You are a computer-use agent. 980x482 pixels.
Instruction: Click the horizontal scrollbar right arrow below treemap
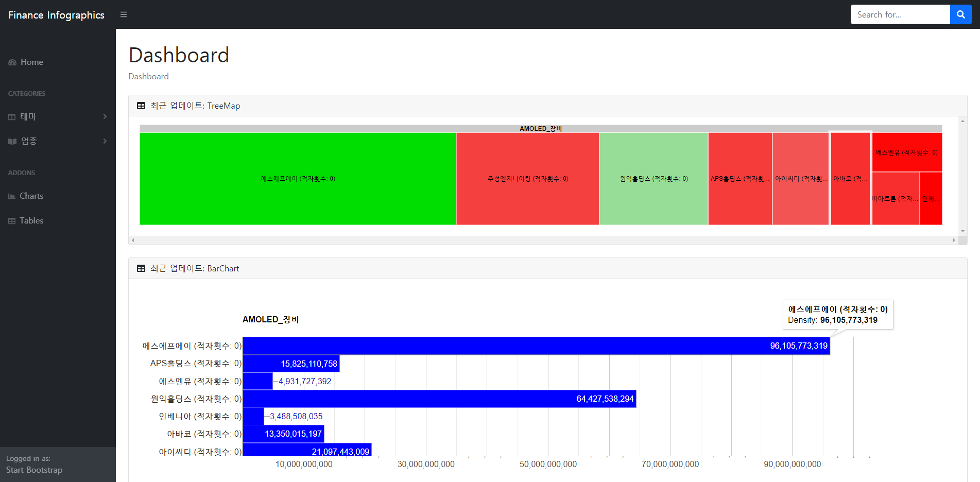pos(954,239)
